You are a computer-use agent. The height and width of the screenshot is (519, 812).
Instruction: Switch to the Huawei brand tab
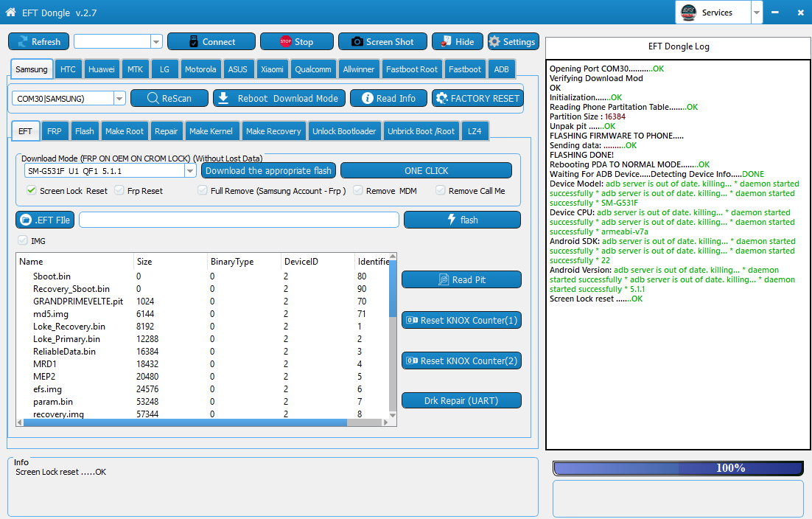point(102,69)
